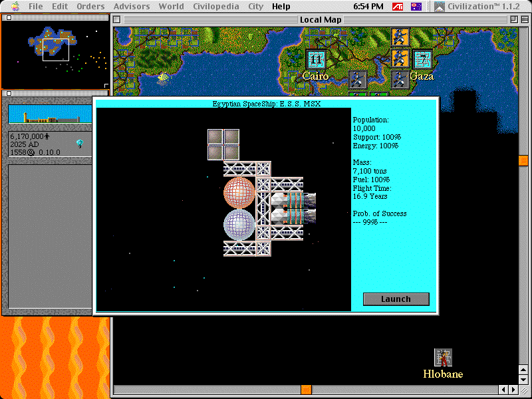
Task: Click the spaceship's upper engine nozzle
Action: pyautogui.click(x=310, y=200)
